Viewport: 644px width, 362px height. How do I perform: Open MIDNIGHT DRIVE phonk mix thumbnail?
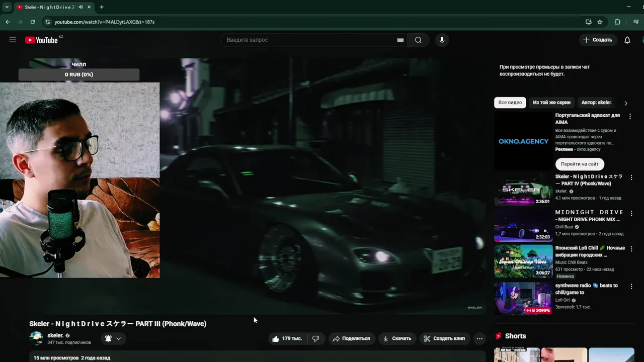pos(523,225)
